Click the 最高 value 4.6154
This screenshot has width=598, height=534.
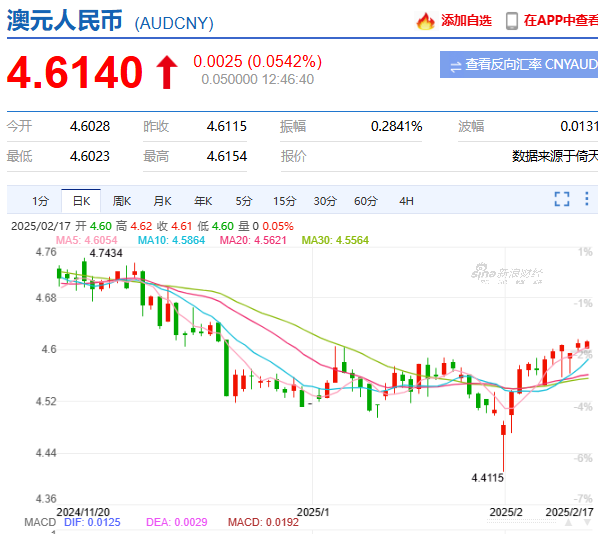tap(227, 156)
